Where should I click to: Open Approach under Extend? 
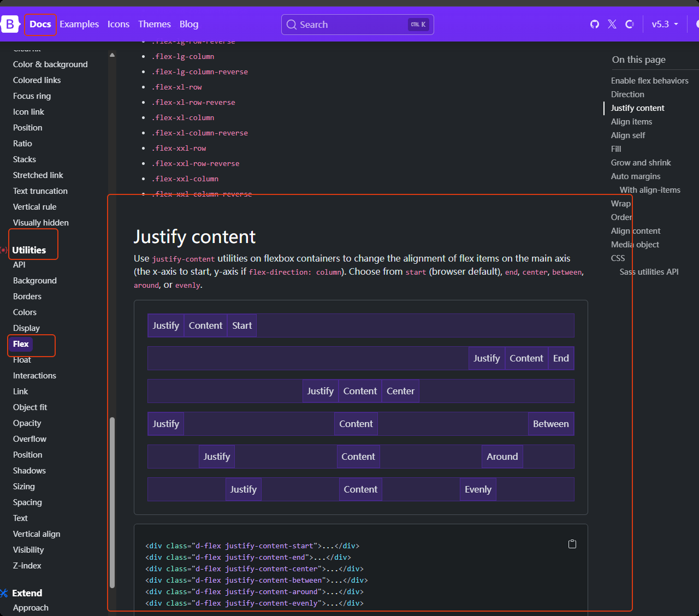[31, 608]
